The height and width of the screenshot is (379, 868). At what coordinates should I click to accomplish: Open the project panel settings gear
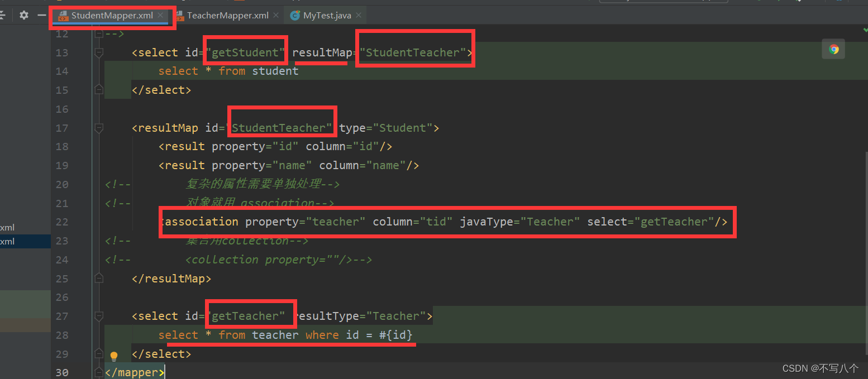pyautogui.click(x=24, y=15)
